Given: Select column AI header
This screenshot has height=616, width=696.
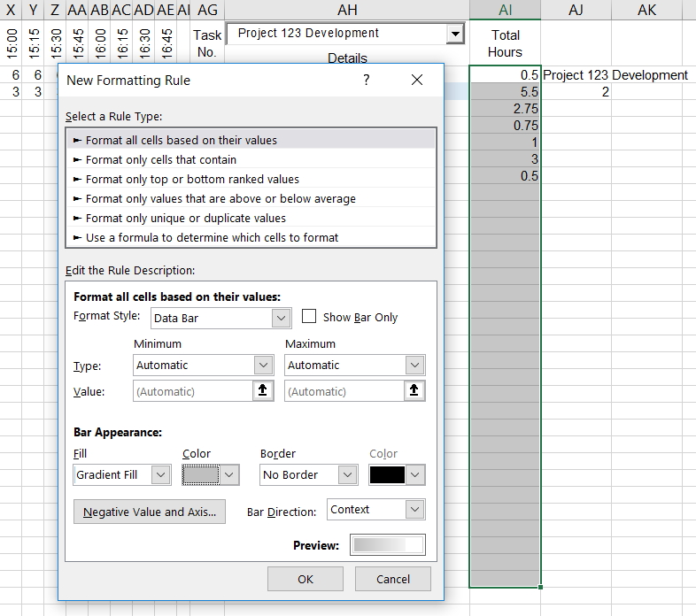Looking at the screenshot, I should point(505,10).
